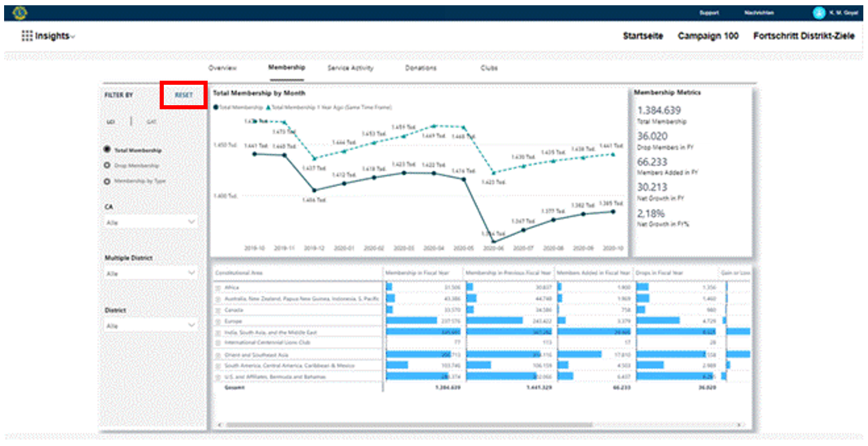
Task: Click the table's horizontal scrollbar
Action: coord(409,425)
